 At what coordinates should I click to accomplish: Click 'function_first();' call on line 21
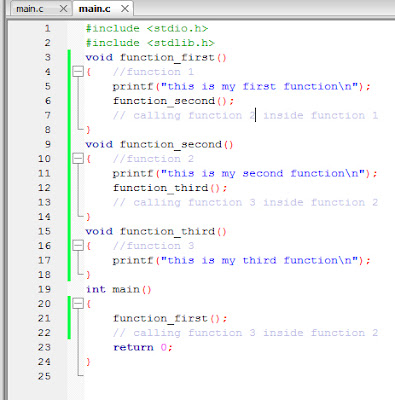170,319
